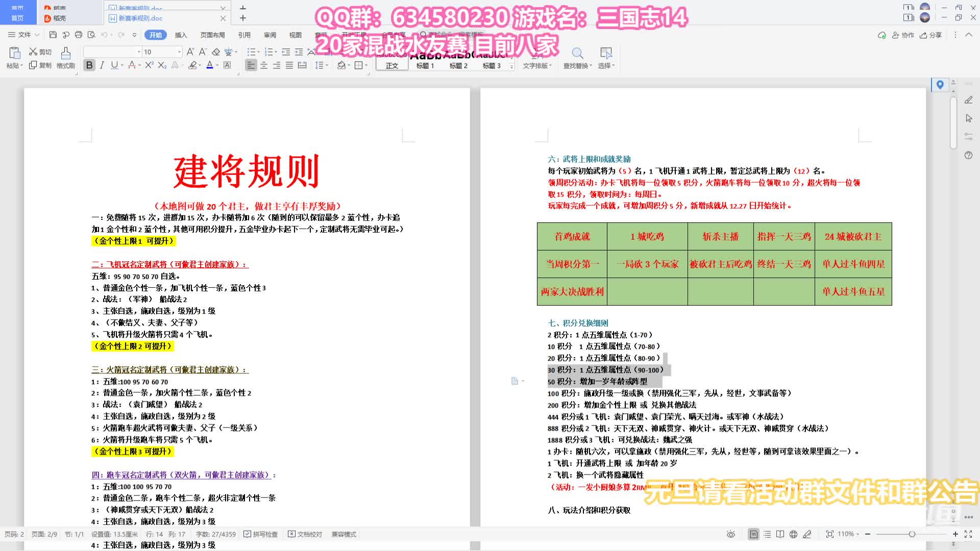Screen dimensions: 980x551
Task: Open the font name dropdown
Action: 139,52
